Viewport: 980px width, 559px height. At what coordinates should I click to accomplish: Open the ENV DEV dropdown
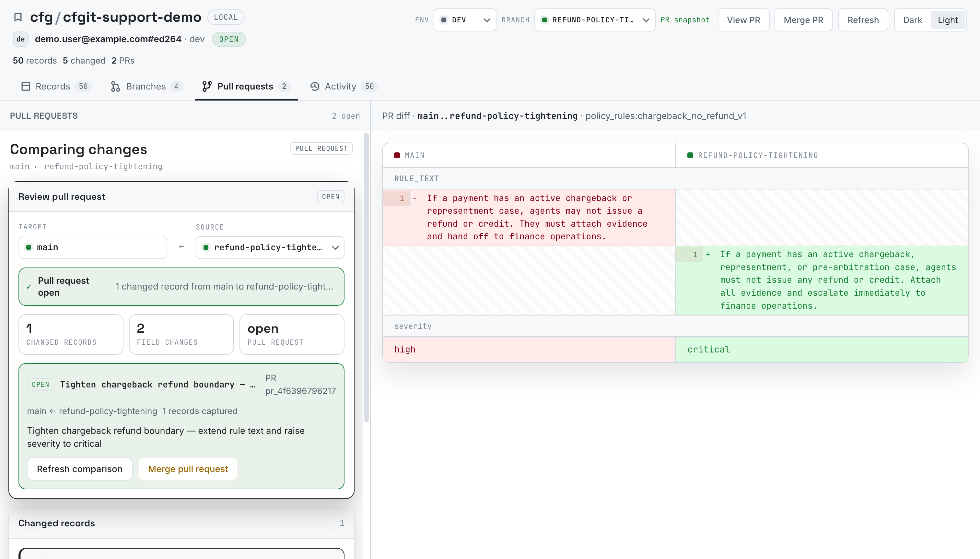[465, 20]
